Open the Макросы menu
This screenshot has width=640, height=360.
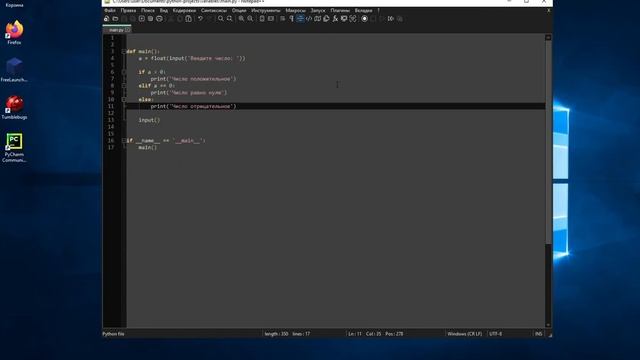coord(296,11)
